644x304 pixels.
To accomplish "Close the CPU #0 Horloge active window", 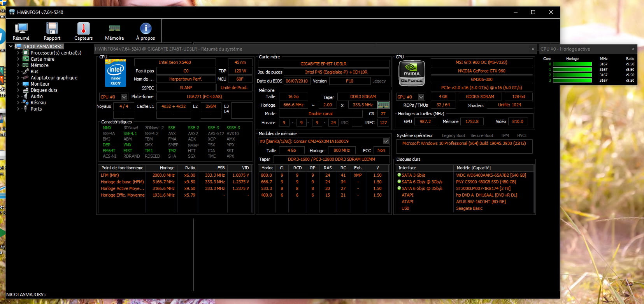I will [x=633, y=49].
